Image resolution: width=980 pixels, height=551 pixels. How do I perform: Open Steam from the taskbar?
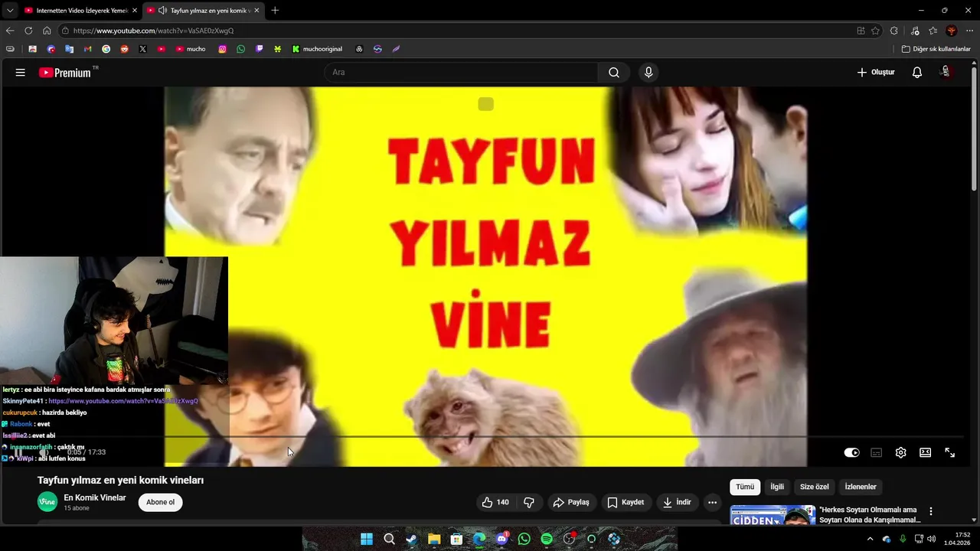click(412, 539)
